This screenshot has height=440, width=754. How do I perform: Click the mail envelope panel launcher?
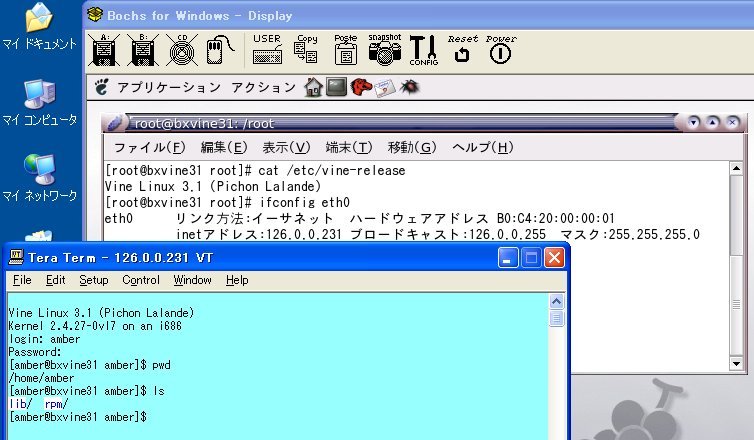(x=385, y=88)
